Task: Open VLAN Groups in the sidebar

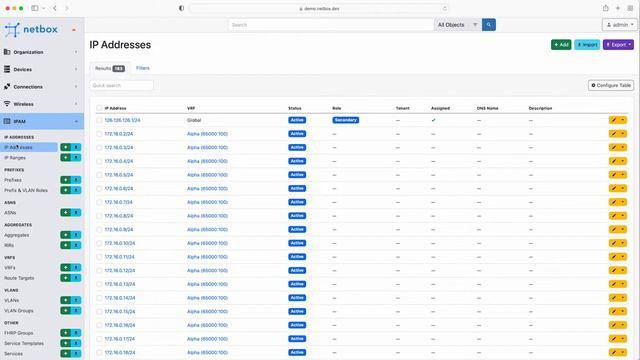Action: pos(19,311)
